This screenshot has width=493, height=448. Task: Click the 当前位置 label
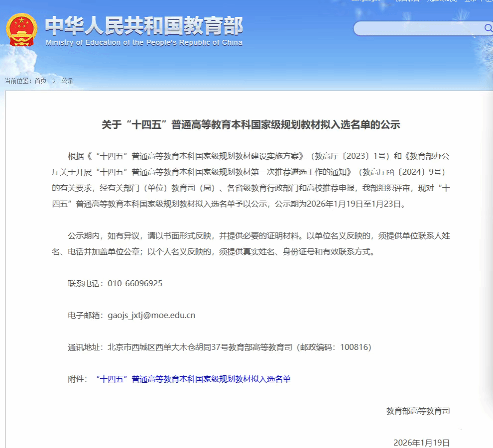(x=17, y=81)
